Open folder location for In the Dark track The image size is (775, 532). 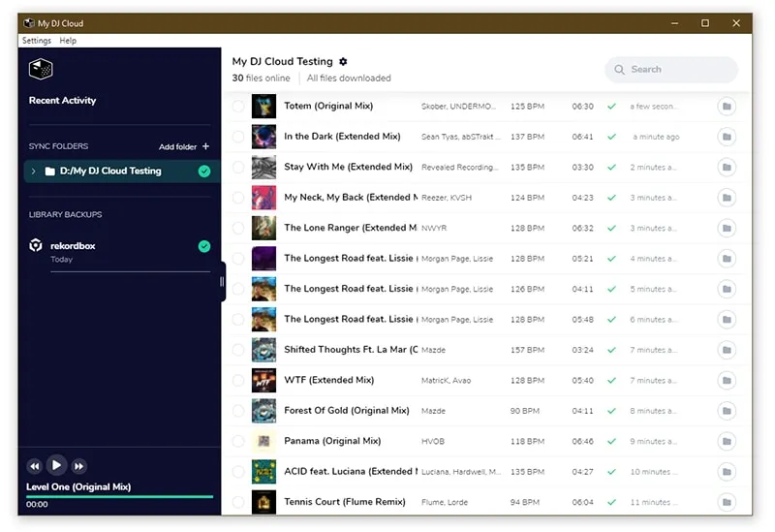(x=726, y=137)
